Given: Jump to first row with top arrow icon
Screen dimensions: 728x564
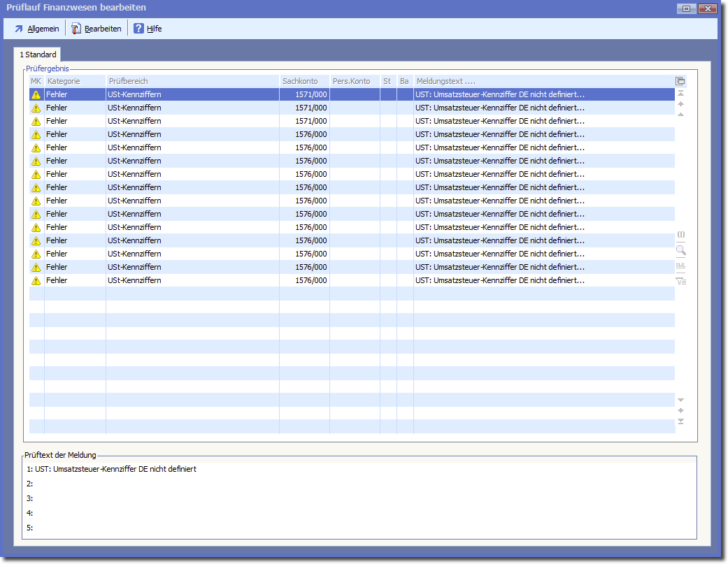Looking at the screenshot, I should point(680,93).
